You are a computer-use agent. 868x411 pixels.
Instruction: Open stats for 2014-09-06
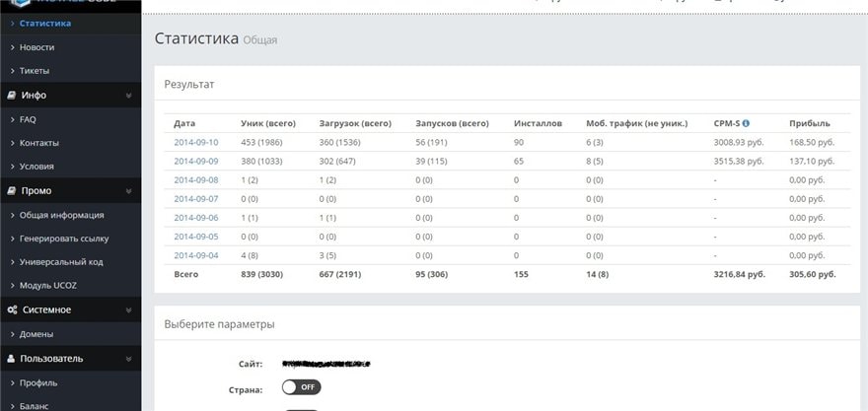pyautogui.click(x=196, y=218)
